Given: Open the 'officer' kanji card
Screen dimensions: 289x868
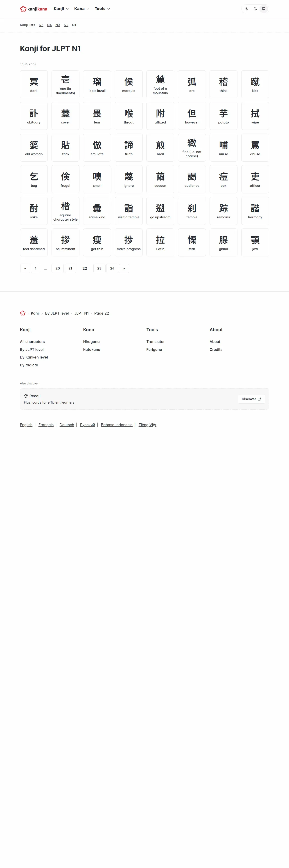Looking at the screenshot, I should click(x=255, y=179).
